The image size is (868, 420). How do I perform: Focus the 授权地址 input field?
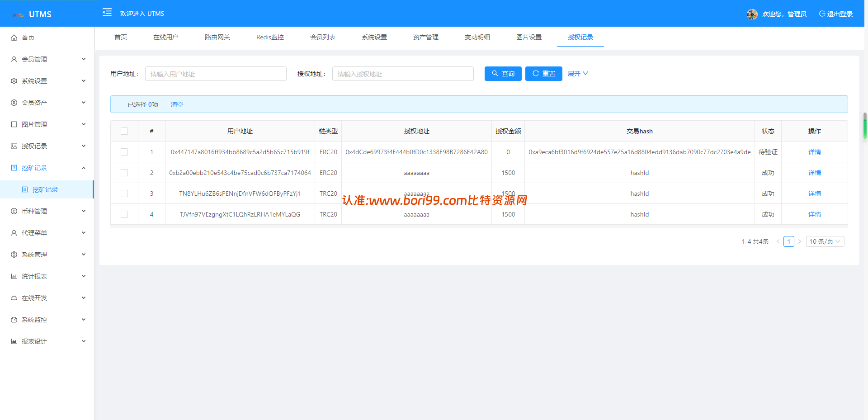point(403,74)
